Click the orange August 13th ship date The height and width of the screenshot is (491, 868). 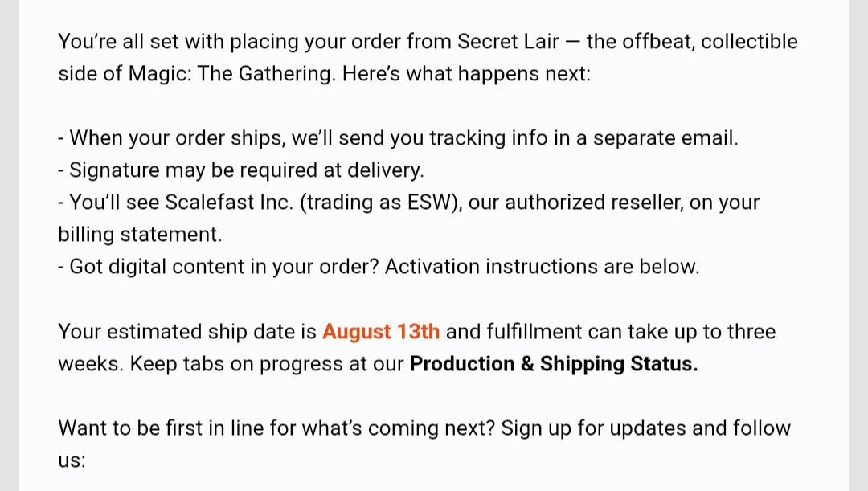tap(381, 332)
